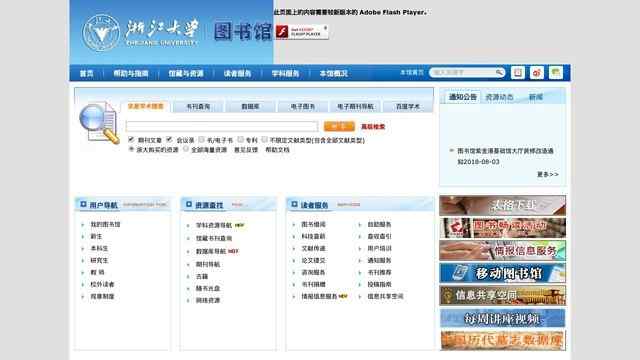Image resolution: width=640 pixels, height=360 pixels.
Task: Open 科技查新 link
Action: coord(313,236)
